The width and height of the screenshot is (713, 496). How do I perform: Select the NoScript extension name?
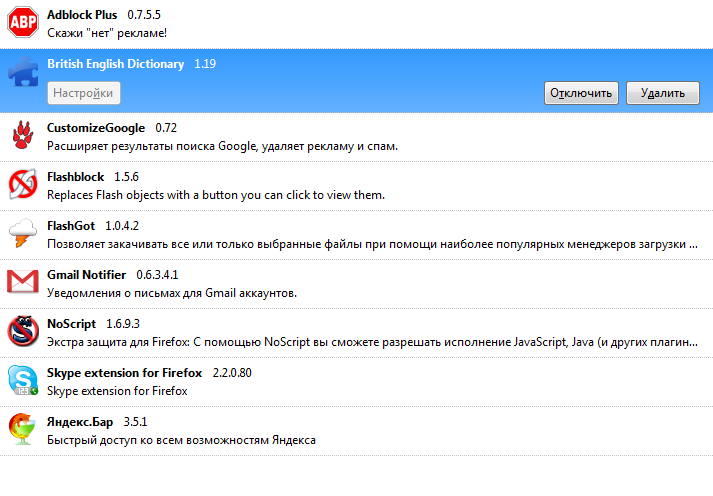pyautogui.click(x=71, y=324)
